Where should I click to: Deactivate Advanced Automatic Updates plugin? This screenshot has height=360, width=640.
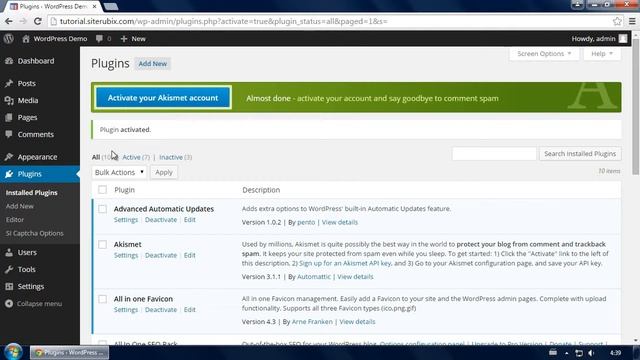pyautogui.click(x=161, y=220)
